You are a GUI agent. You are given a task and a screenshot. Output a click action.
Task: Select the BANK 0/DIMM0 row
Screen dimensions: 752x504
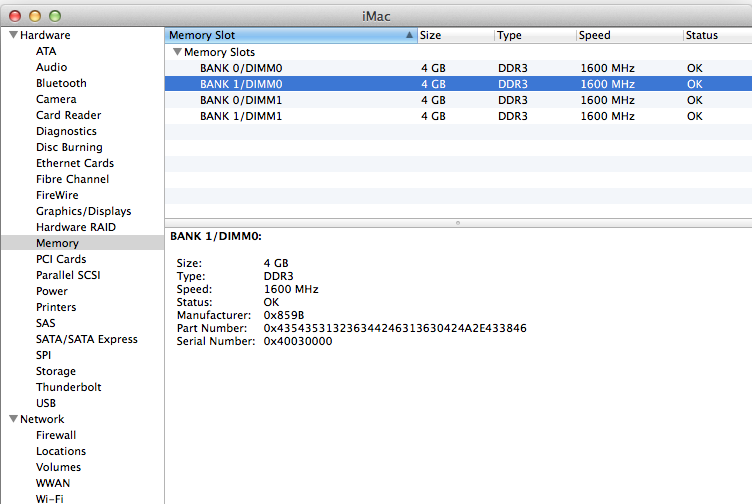pos(458,68)
